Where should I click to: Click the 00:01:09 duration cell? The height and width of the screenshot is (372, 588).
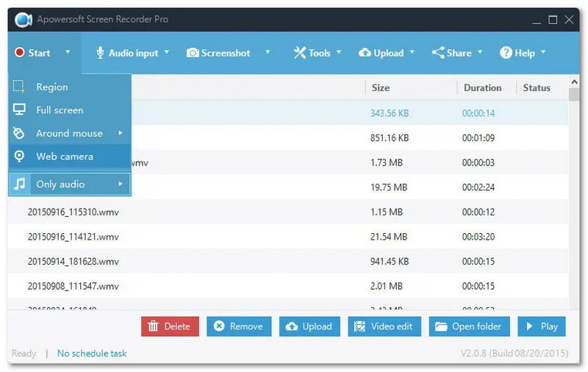pos(478,137)
